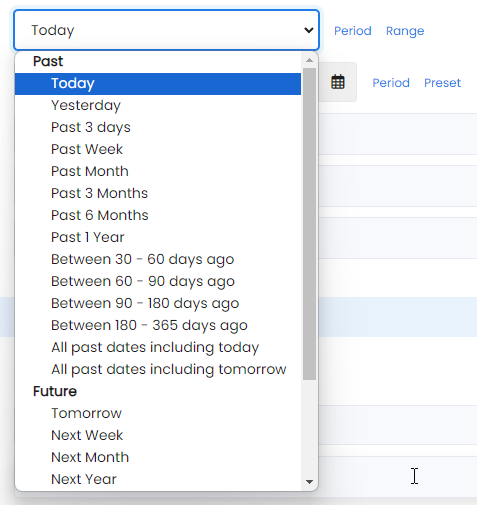This screenshot has width=477, height=505.
Task: Open the calendar date picker icon
Action: (x=337, y=82)
